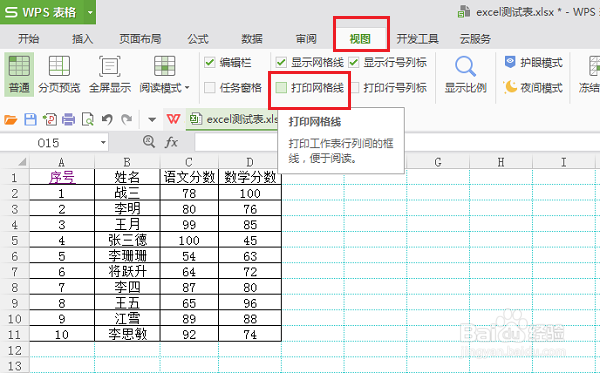Viewport: 600px width, 373px height.
Task: Expand quick access toolbar dropdown arrow
Action: [152, 120]
